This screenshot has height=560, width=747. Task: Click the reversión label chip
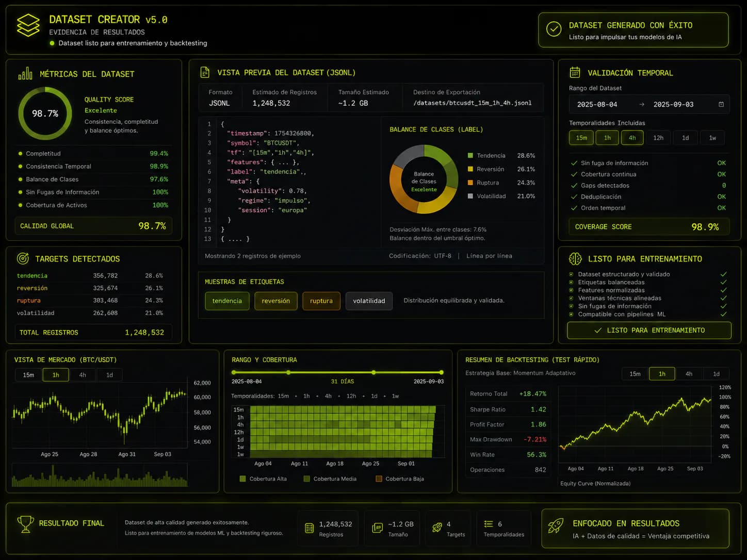click(275, 301)
